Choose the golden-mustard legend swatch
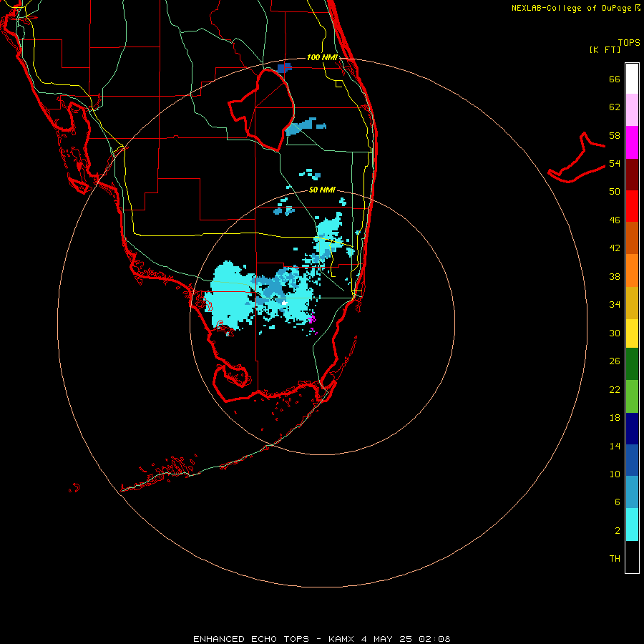The image size is (644, 644). pos(632,303)
